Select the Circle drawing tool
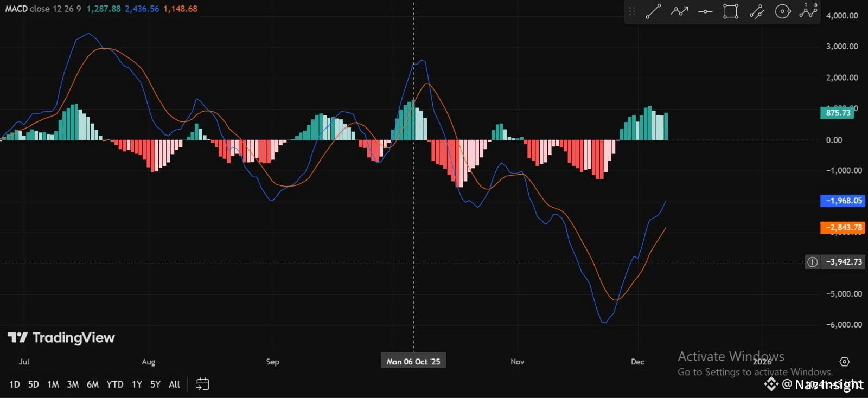The image size is (868, 398). (x=783, y=11)
